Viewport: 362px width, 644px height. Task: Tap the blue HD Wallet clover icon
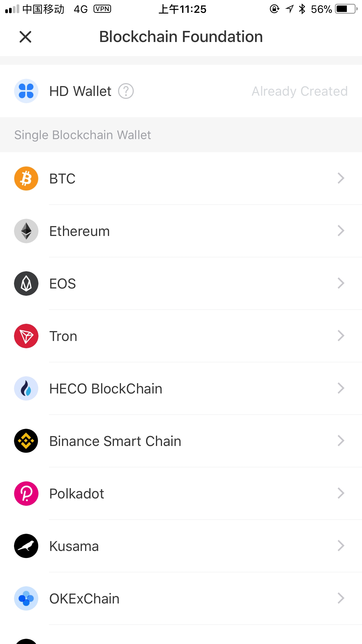click(x=26, y=91)
